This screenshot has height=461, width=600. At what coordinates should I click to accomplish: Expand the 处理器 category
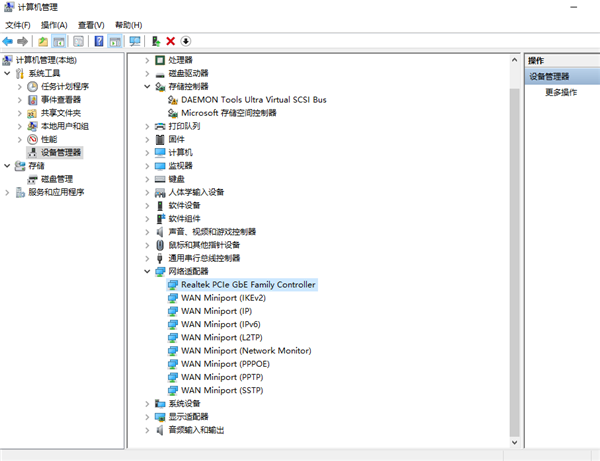point(148,60)
